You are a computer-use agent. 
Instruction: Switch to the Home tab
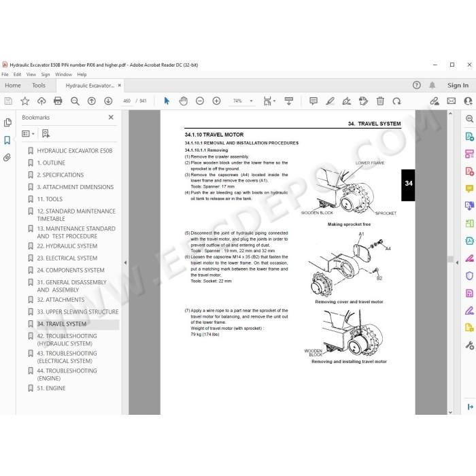pos(13,86)
